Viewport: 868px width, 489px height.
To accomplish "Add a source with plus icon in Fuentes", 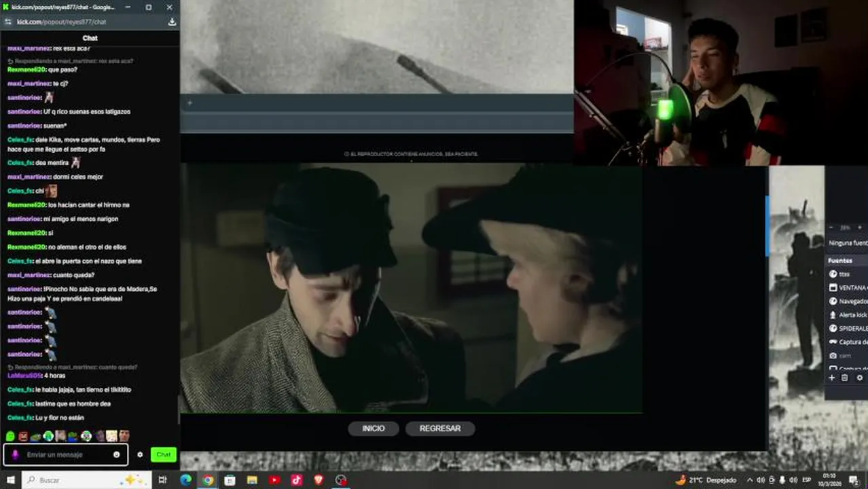I will [x=832, y=378].
